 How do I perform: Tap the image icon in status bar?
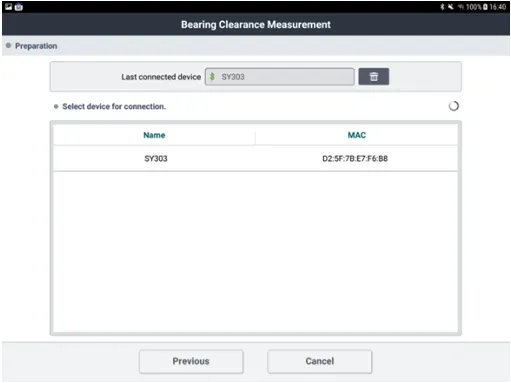click(x=8, y=7)
